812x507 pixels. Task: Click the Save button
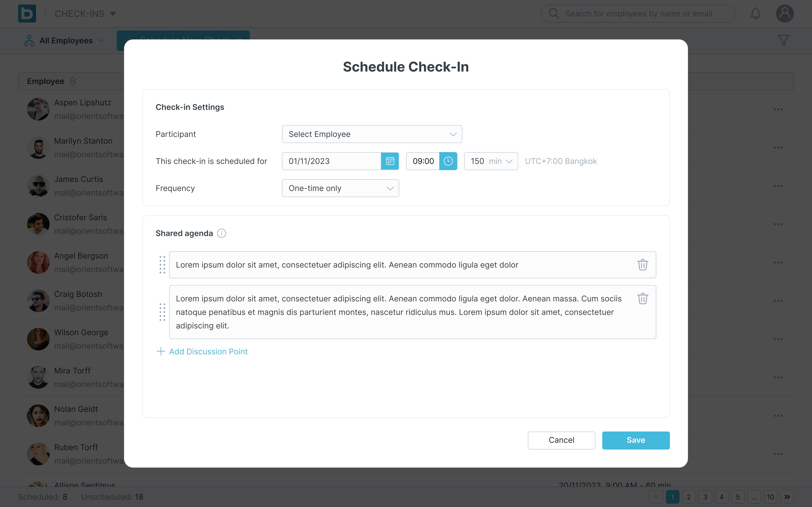(x=636, y=440)
